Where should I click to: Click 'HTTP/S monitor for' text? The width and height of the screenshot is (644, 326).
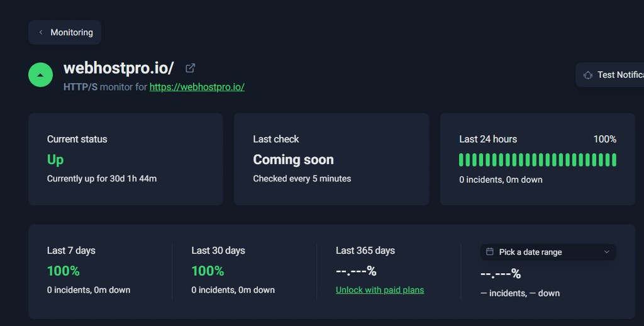(105, 87)
